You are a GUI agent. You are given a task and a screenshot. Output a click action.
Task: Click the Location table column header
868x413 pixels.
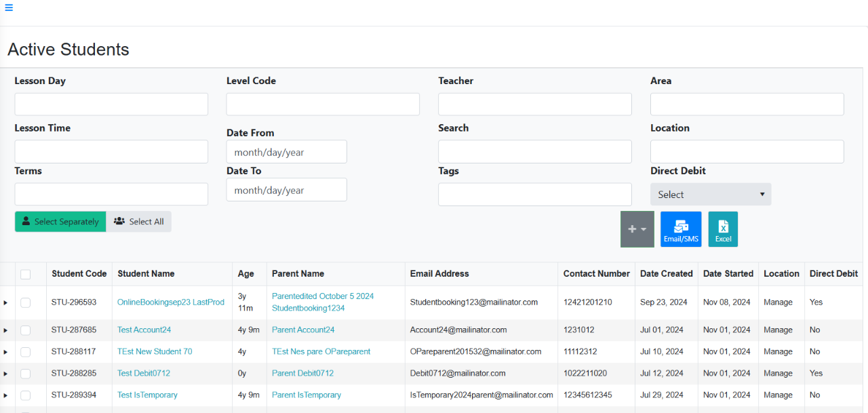[781, 274]
